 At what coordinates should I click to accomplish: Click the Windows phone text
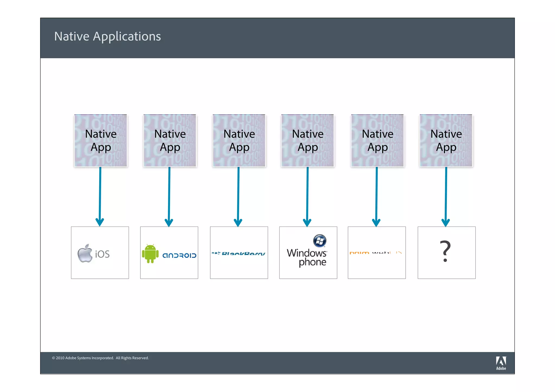[307, 257]
